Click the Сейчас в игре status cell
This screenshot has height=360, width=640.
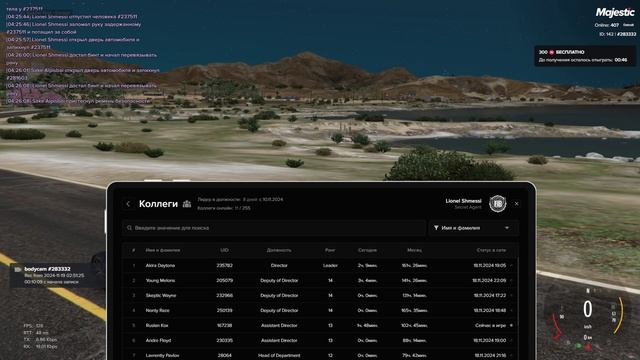coord(490,326)
